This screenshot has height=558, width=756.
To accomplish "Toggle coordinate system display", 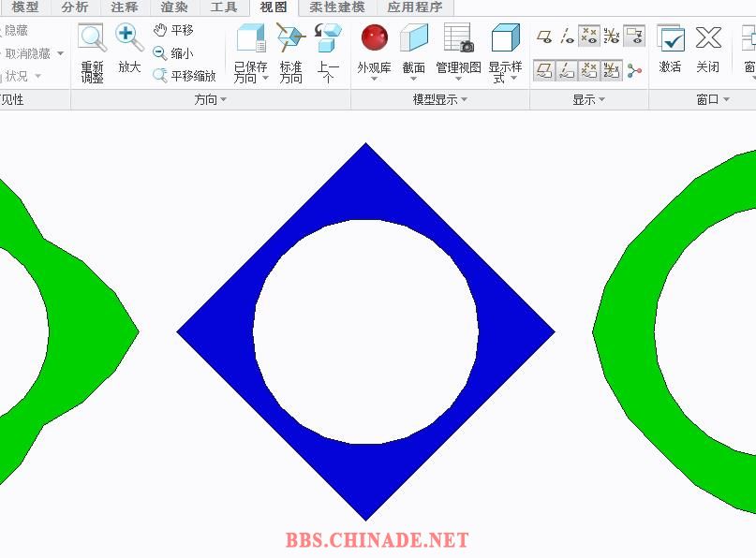I will click(612, 37).
